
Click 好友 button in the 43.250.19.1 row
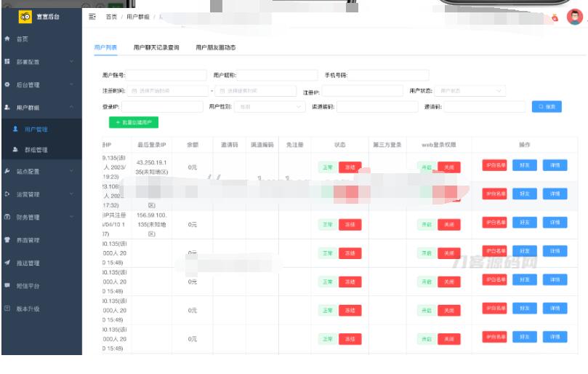coord(524,165)
